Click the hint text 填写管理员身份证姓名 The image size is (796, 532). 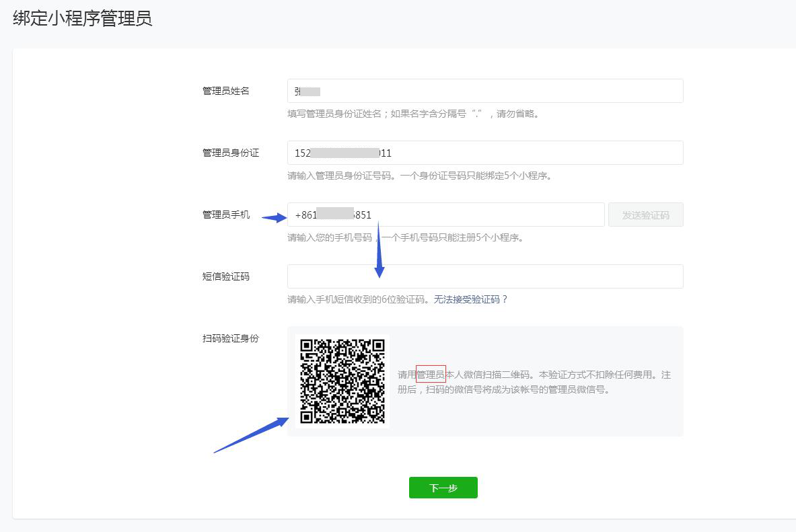(x=334, y=114)
